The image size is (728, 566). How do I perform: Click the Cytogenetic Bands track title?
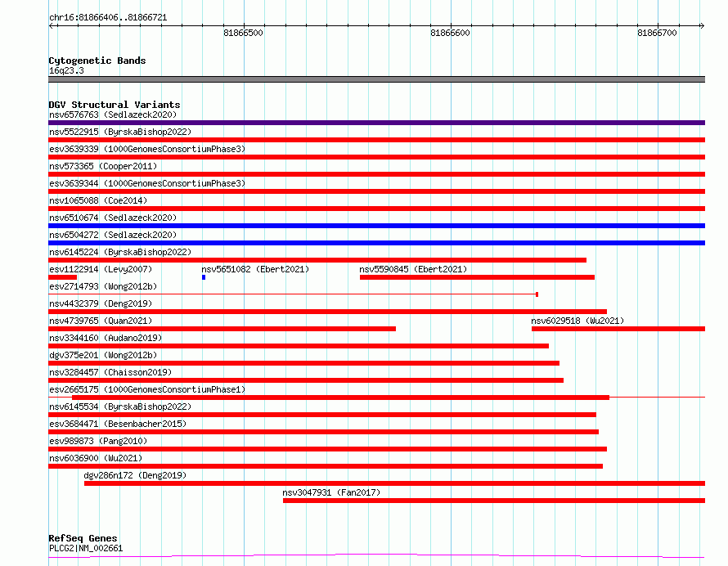pos(97,61)
